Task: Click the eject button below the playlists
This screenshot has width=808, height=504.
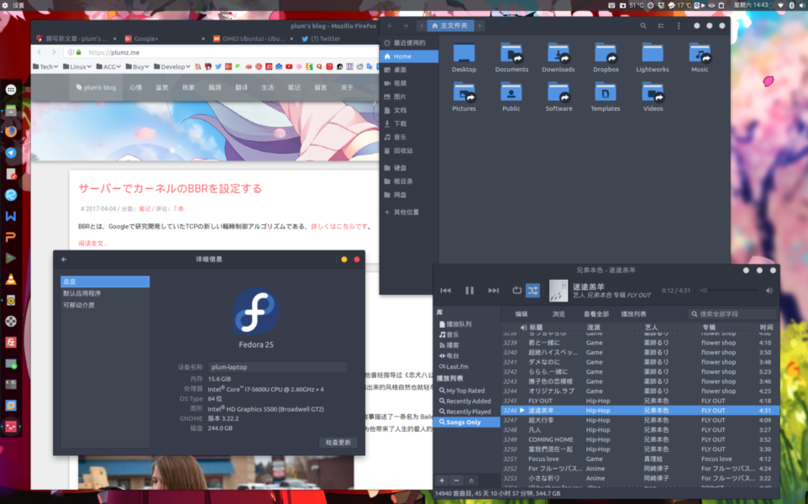Action: coord(471,480)
